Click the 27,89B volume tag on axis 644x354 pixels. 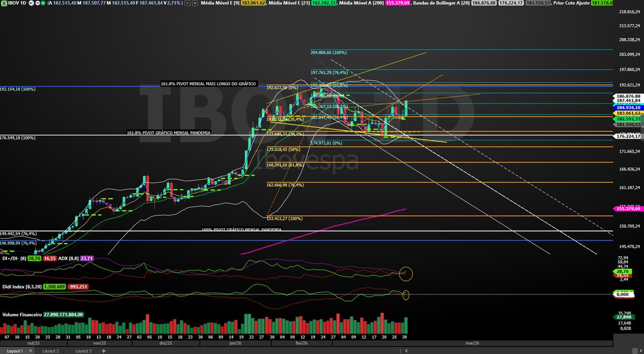point(624,317)
